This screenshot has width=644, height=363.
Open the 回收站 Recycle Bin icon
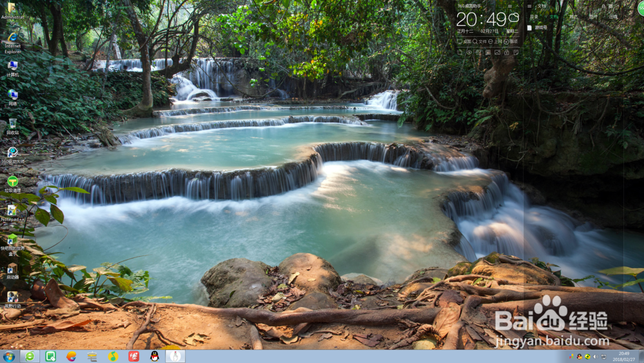tap(12, 126)
